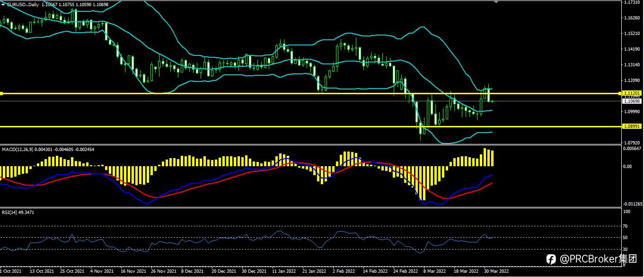Click the MACD scale value 0.005647
The image size is (644, 277).
click(x=632, y=149)
